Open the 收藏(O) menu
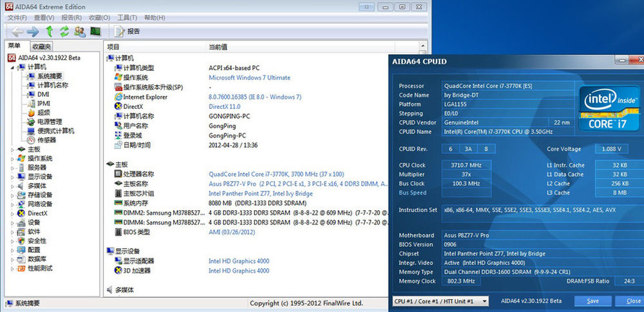This screenshot has width=644, height=312. point(99,17)
